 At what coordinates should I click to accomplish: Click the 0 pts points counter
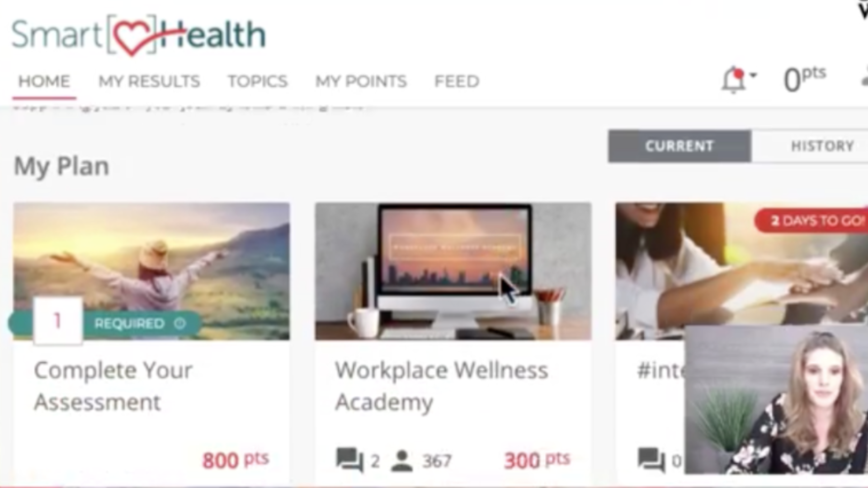805,79
